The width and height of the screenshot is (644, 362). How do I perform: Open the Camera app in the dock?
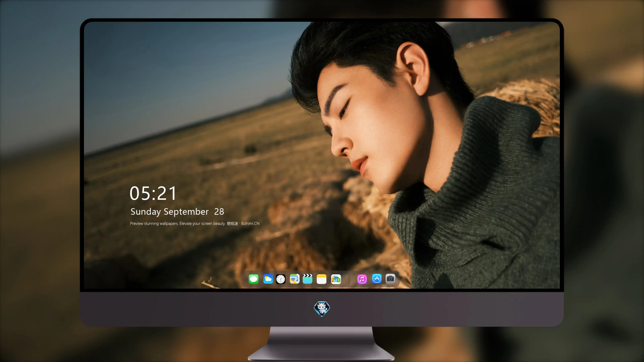(390, 279)
